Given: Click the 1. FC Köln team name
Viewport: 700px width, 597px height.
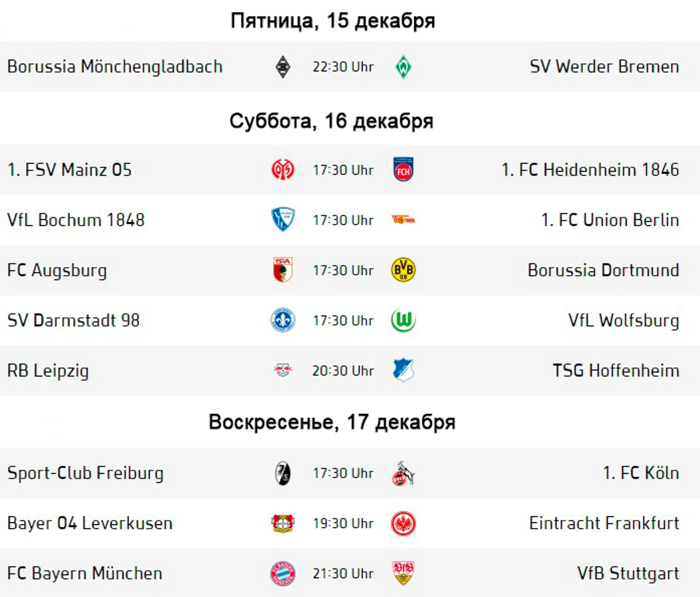Looking at the screenshot, I should (x=641, y=473).
